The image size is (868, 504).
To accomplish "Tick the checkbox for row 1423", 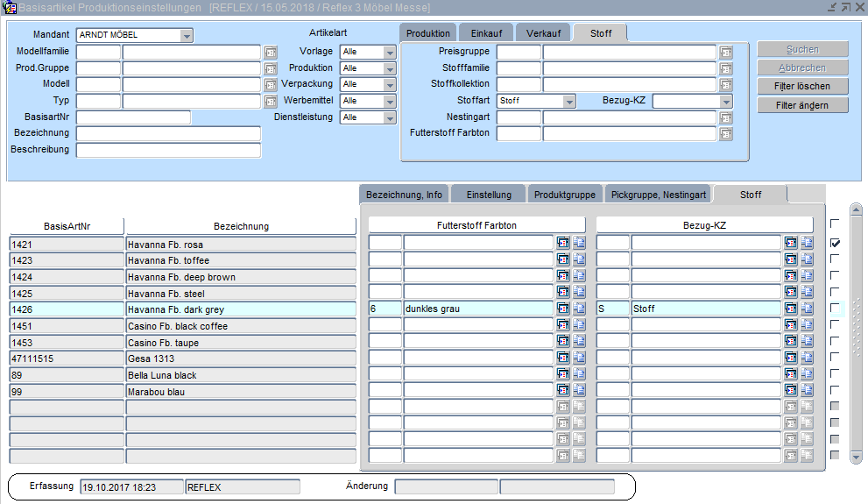I will 835,259.
